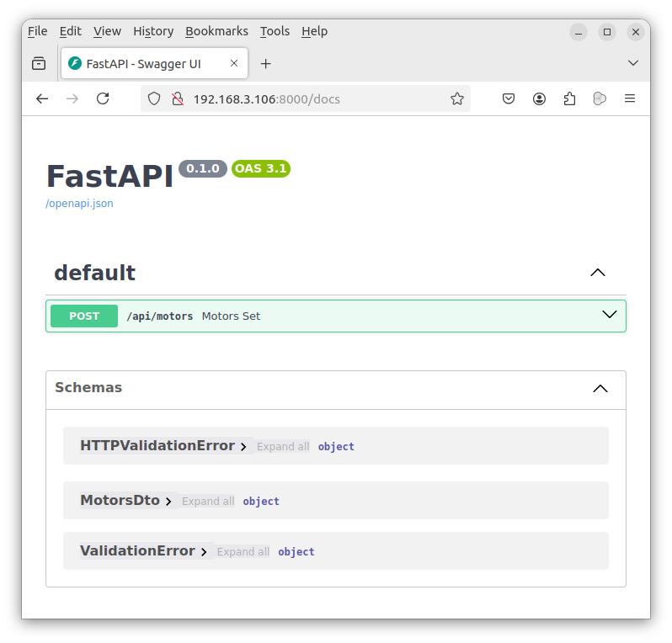The image size is (672, 643).
Task: Click the FastAPI page title
Action: click(x=109, y=176)
